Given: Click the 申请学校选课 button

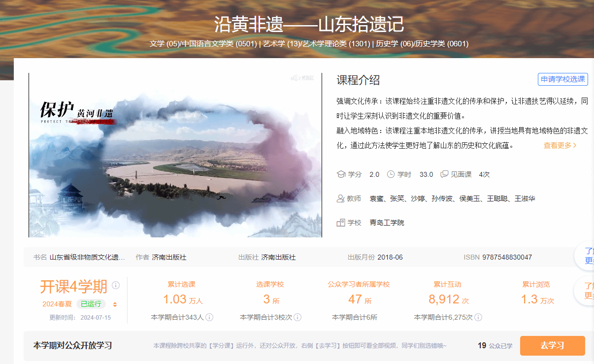Looking at the screenshot, I should pos(562,79).
